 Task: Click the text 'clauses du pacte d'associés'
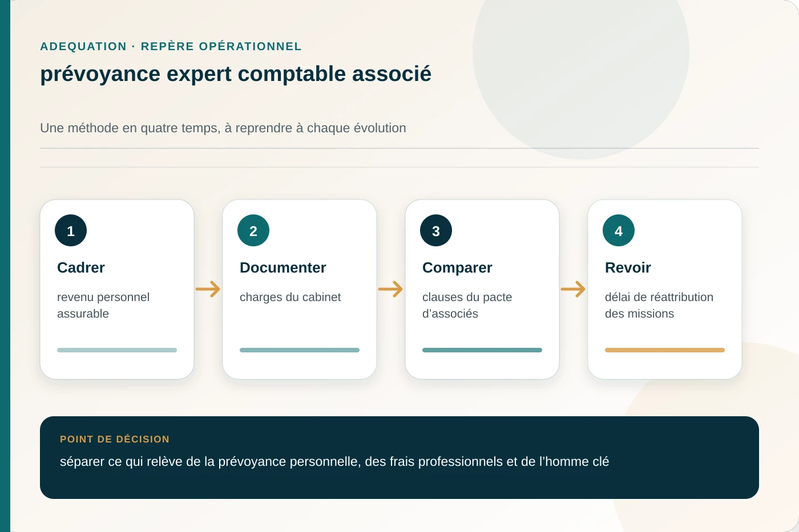pyautogui.click(x=467, y=305)
